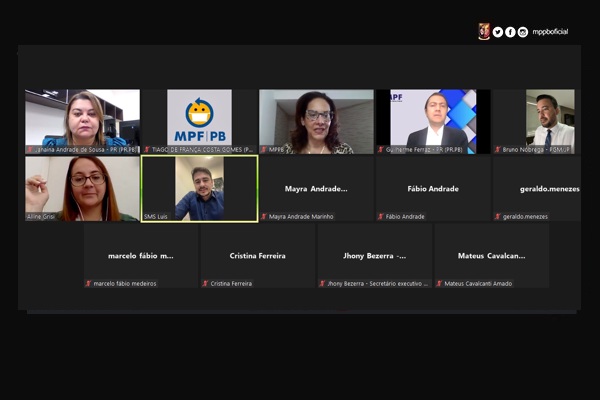The width and height of the screenshot is (600, 400).
Task: Click the SMS Luis name label
Action: pos(156,217)
